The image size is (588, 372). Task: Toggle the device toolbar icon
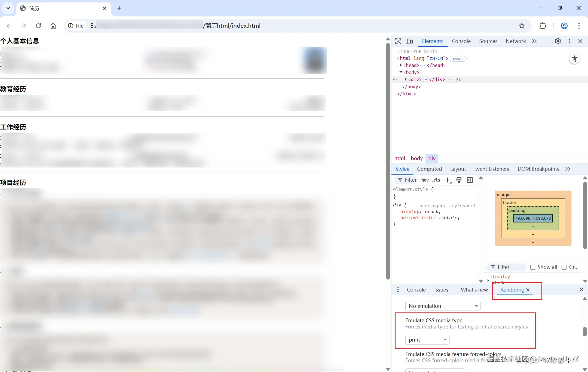pos(409,41)
